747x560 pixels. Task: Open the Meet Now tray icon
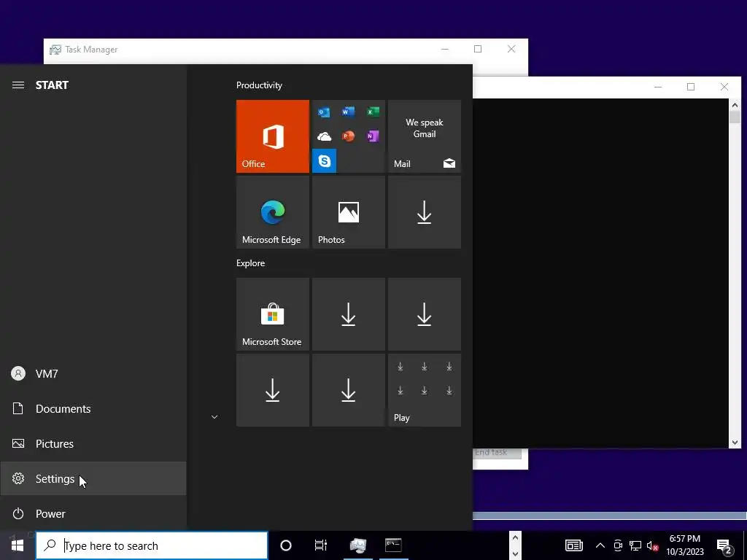pos(618,545)
